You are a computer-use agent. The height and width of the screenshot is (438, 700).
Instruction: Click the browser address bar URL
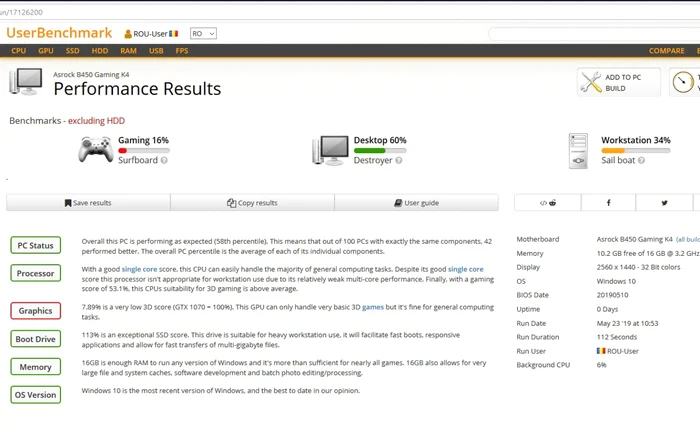point(21,13)
